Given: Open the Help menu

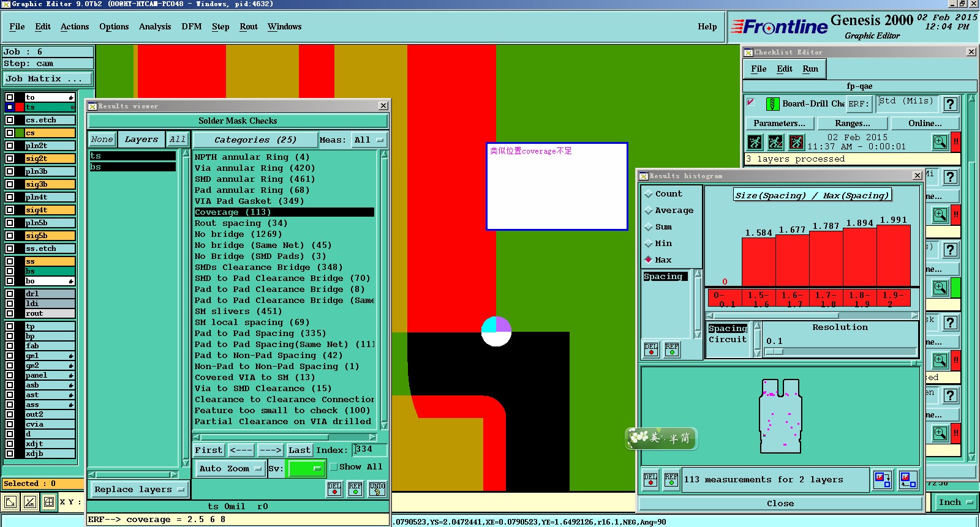Looking at the screenshot, I should pyautogui.click(x=707, y=27).
